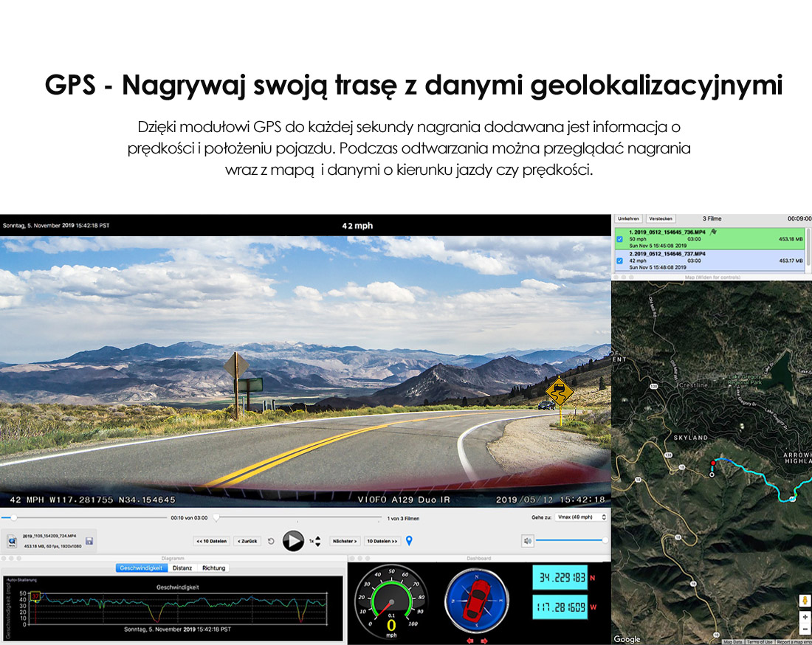
Task: Click the volume slider track
Action: [x=571, y=541]
